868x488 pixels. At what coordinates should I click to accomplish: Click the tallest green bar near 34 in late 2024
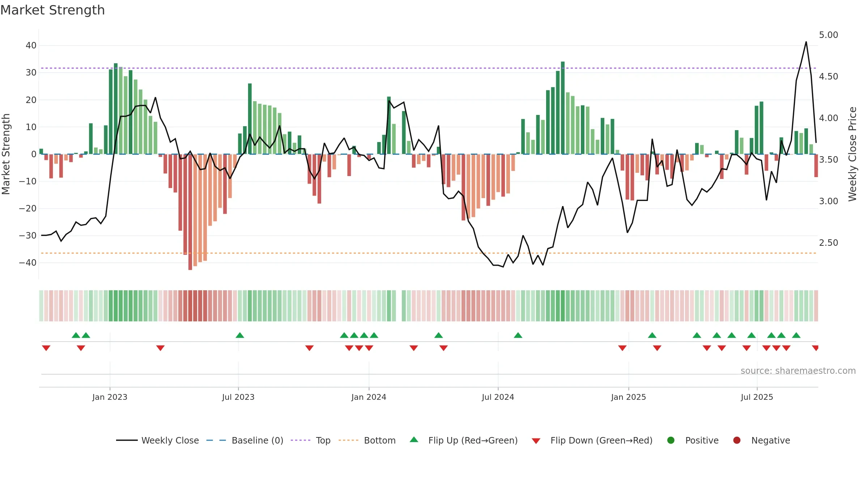click(x=563, y=108)
